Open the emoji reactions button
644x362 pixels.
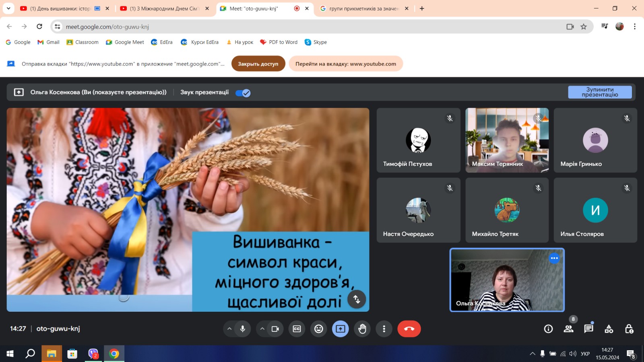tap(318, 329)
